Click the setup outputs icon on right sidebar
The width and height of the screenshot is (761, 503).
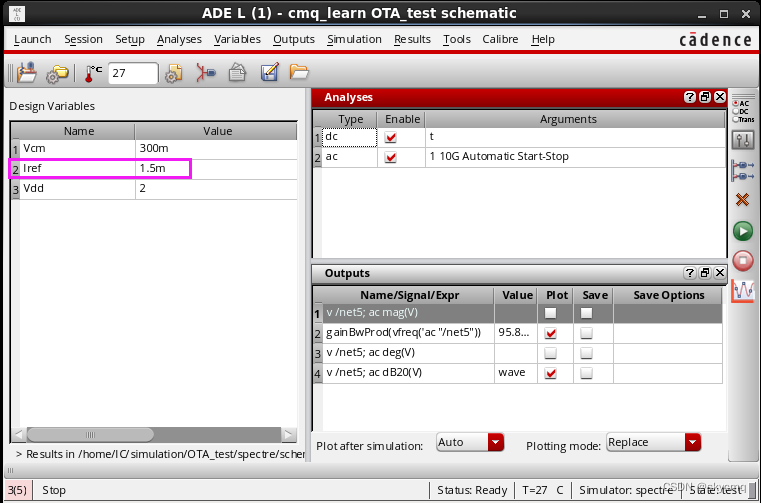pos(743,171)
